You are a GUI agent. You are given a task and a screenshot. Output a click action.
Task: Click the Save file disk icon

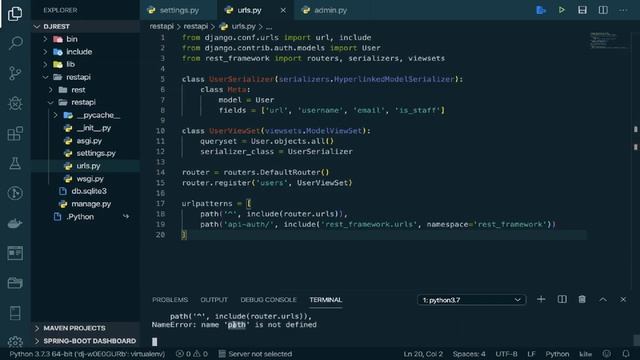(x=582, y=10)
